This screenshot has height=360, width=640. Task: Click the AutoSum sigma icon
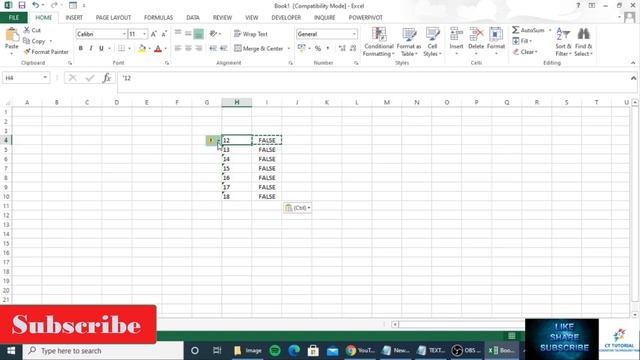coord(516,30)
